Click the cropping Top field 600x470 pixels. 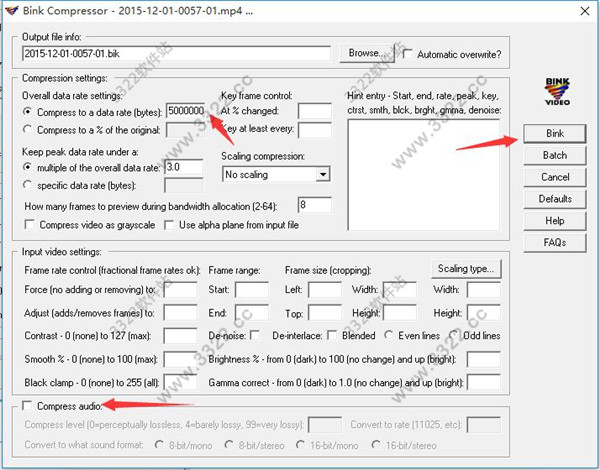pos(325,313)
